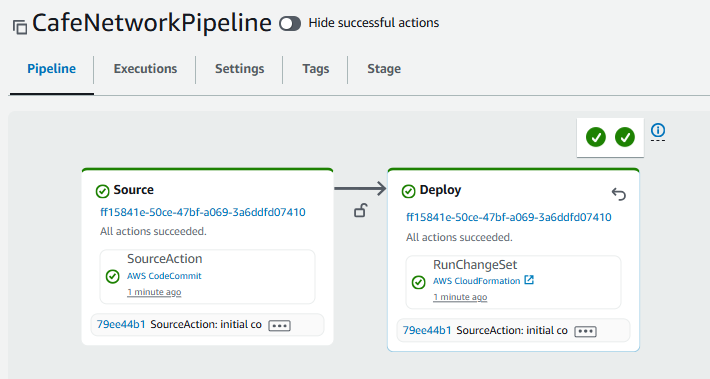This screenshot has width=710, height=379.
Task: Open Deploy stage execution ID link
Action: coord(509,217)
